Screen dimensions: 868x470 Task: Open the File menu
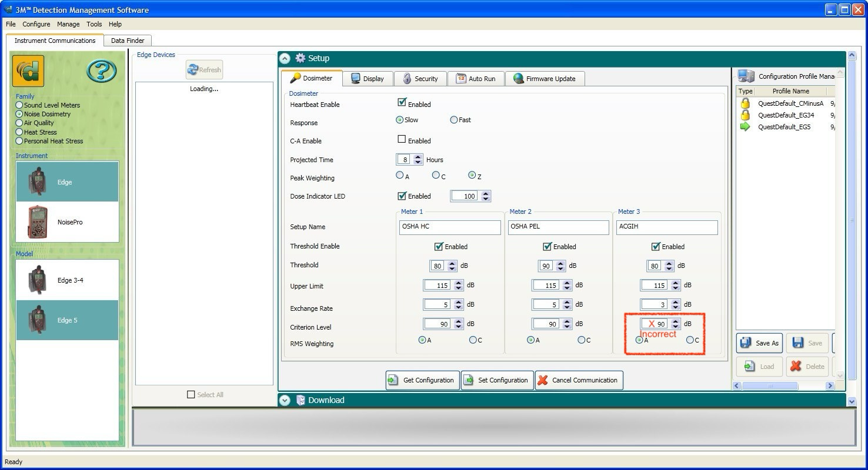pos(11,24)
